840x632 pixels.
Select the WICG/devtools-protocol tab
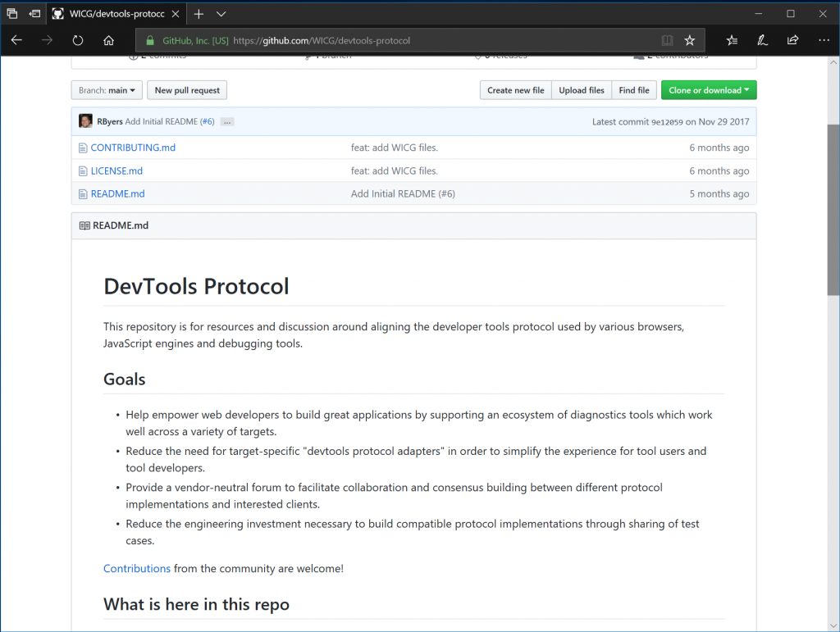(116, 14)
